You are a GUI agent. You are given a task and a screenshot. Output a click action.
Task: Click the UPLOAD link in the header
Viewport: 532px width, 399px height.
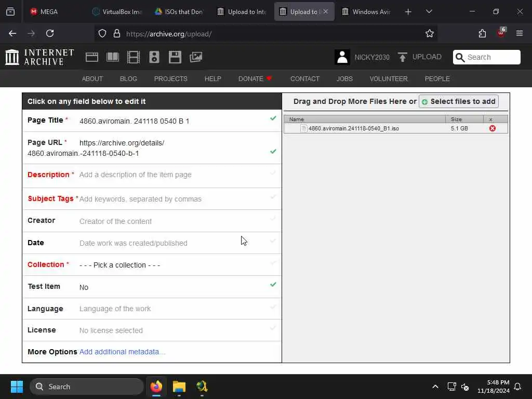427,57
